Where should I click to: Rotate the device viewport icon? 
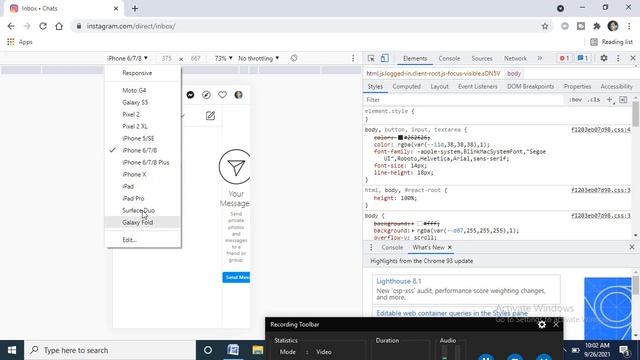pyautogui.click(x=294, y=58)
